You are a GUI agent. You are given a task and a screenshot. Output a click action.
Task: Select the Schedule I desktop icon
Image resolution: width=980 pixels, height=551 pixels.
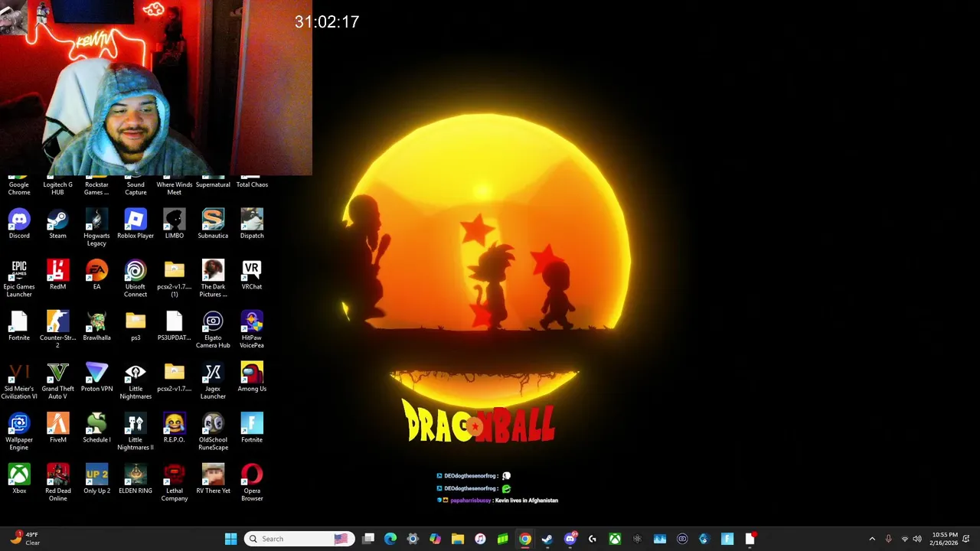coord(96,429)
